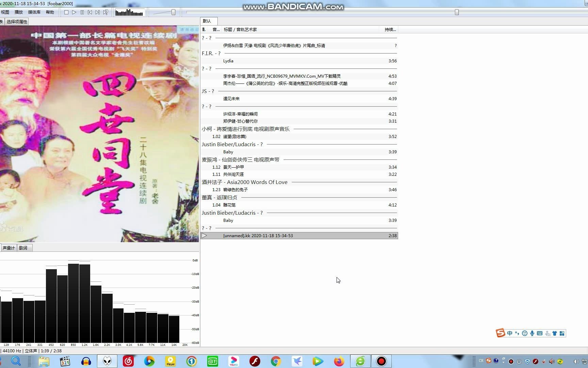Image resolution: width=588 pixels, height=368 pixels.
Task: Select the 周杰伦 蒲公英的约定 track row
Action: pyautogui.click(x=299, y=83)
